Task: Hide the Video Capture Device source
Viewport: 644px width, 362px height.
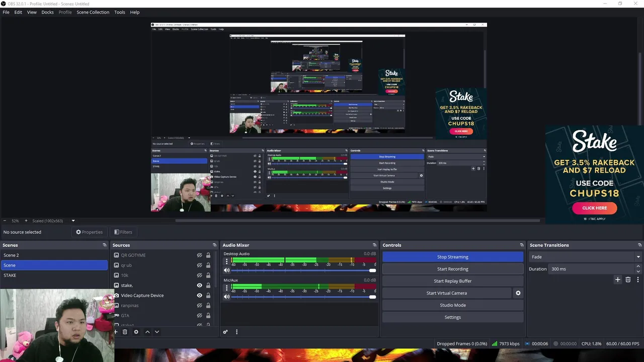Action: point(199,296)
